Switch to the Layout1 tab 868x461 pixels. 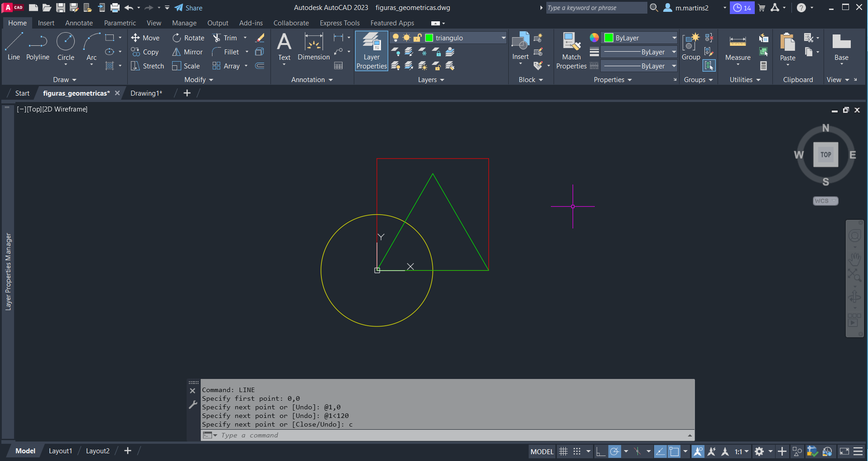point(60,451)
